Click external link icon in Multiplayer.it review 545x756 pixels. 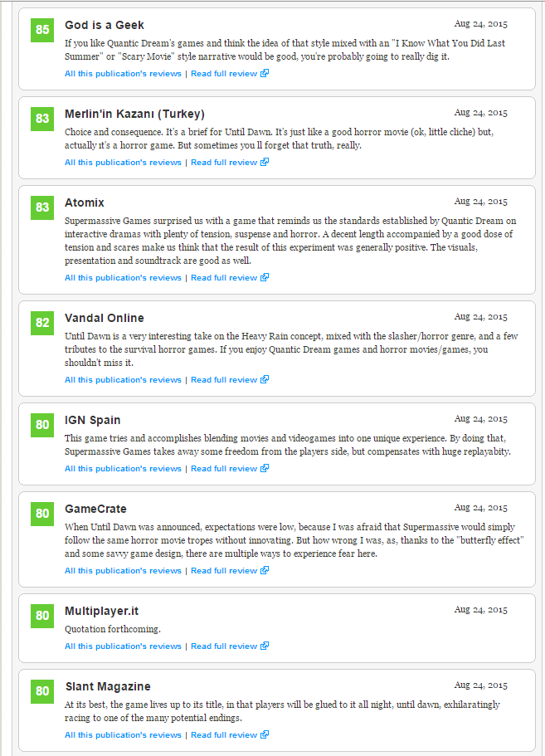point(265,646)
